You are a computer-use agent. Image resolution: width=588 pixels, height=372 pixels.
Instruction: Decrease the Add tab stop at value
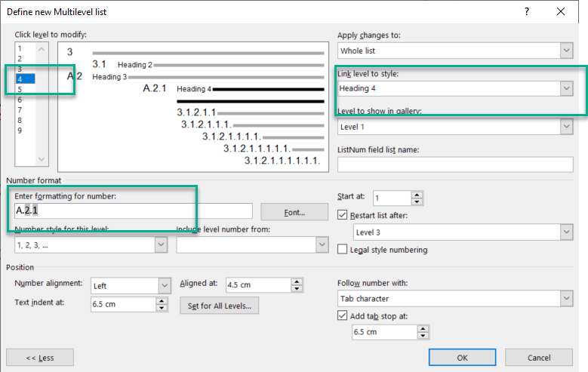(423, 336)
